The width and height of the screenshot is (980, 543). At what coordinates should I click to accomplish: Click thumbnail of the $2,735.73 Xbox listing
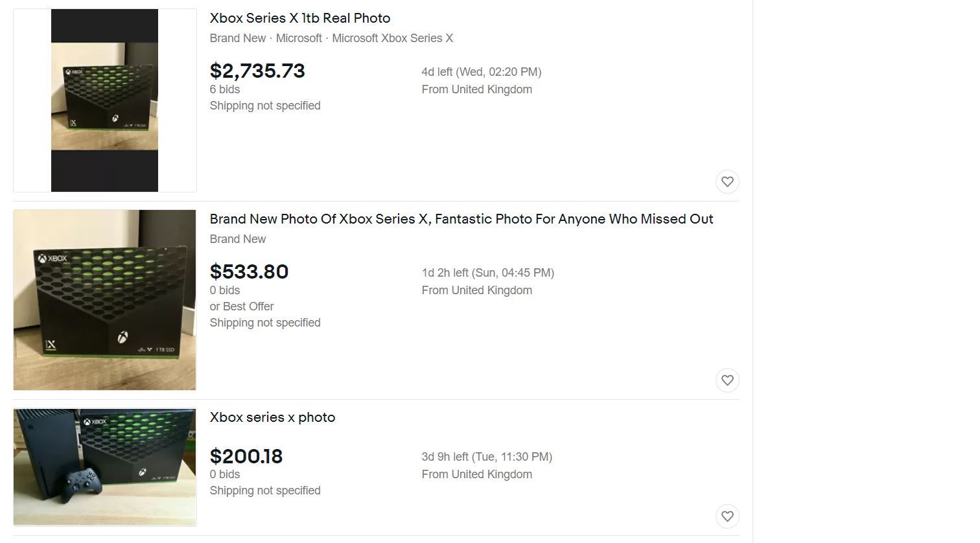click(104, 100)
